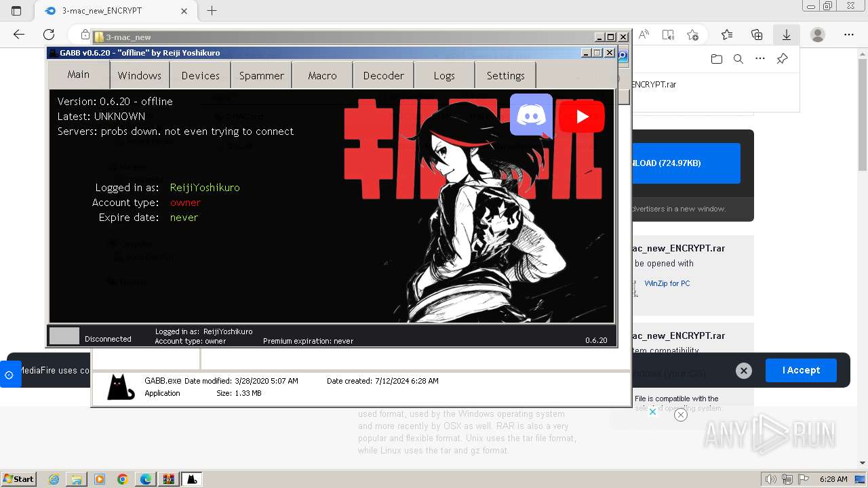The width and height of the screenshot is (868, 488).
Task: Click the red 'owner' account type
Action: [185, 203]
